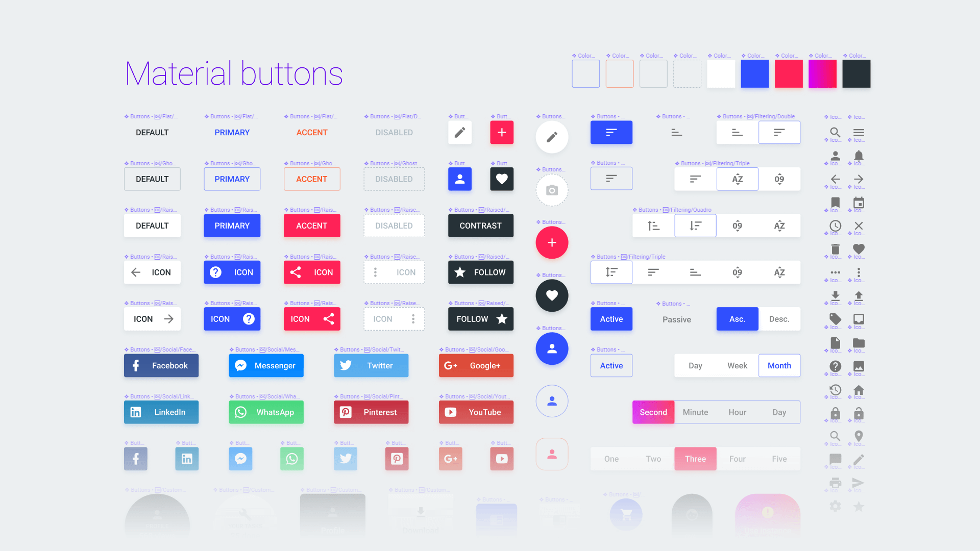The width and height of the screenshot is (980, 551).
Task: Click the Month tab in date selector
Action: (x=778, y=365)
